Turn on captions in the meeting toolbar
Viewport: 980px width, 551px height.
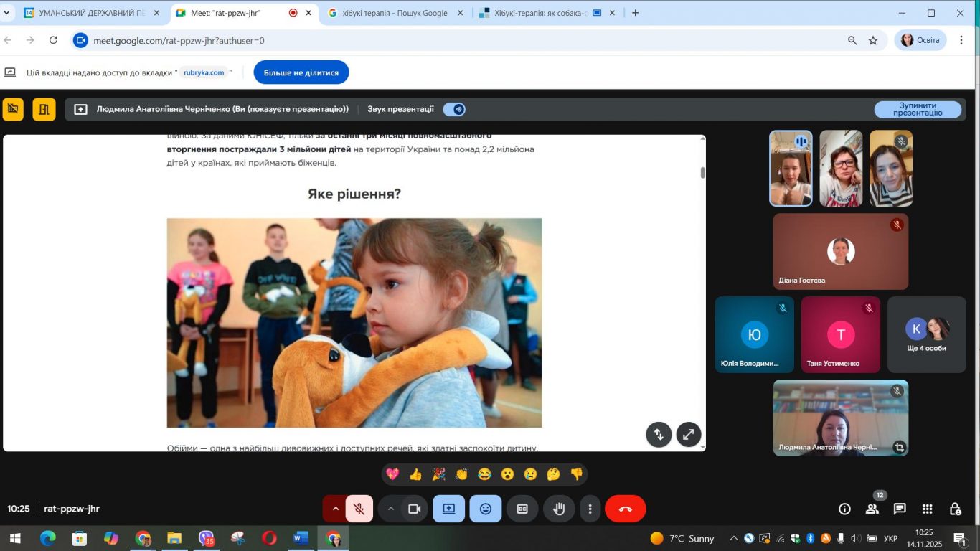pos(522,509)
